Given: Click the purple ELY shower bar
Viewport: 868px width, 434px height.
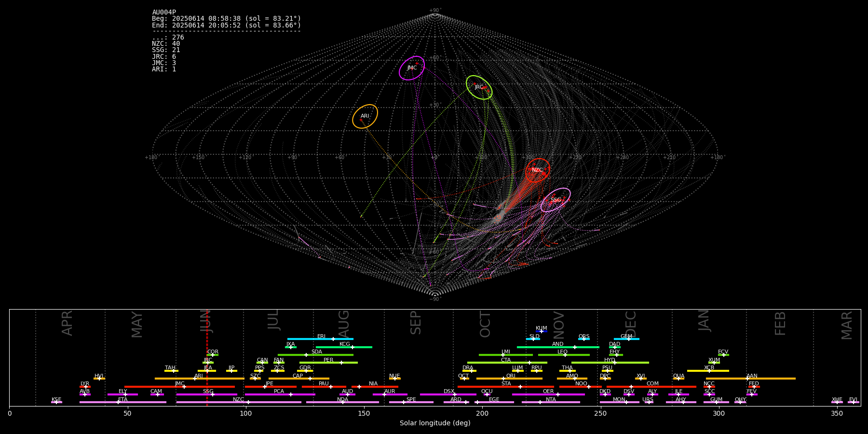Looking at the screenshot, I should (x=122, y=394).
